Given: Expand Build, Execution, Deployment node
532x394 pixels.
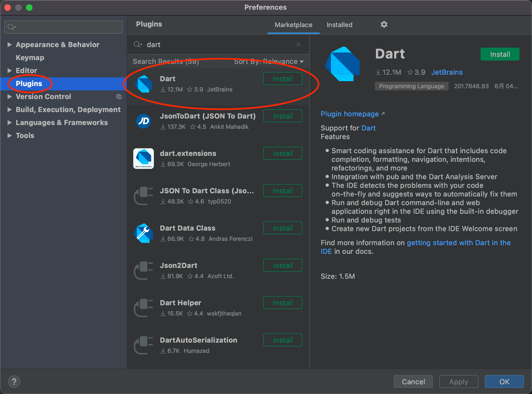Looking at the screenshot, I should coord(9,110).
